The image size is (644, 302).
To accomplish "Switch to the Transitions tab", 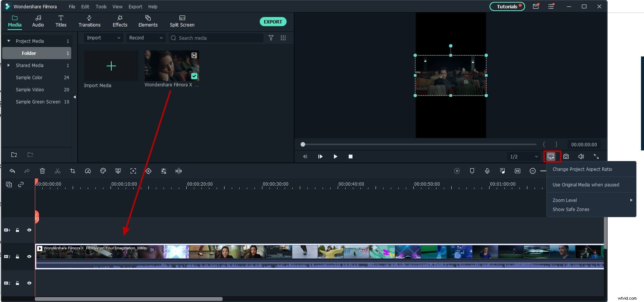I will 89,21.
